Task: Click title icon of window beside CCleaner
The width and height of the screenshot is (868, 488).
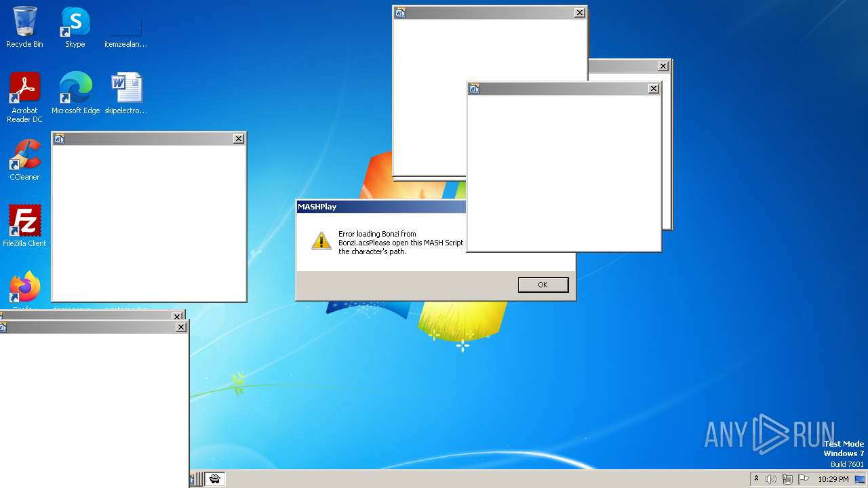Action: tap(59, 139)
